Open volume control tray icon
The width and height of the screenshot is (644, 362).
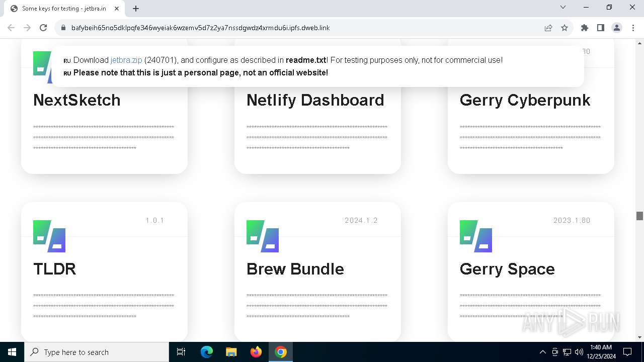click(579, 352)
